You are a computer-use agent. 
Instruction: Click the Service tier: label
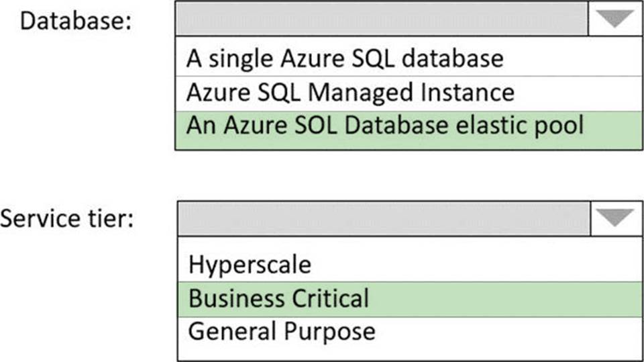[67, 218]
